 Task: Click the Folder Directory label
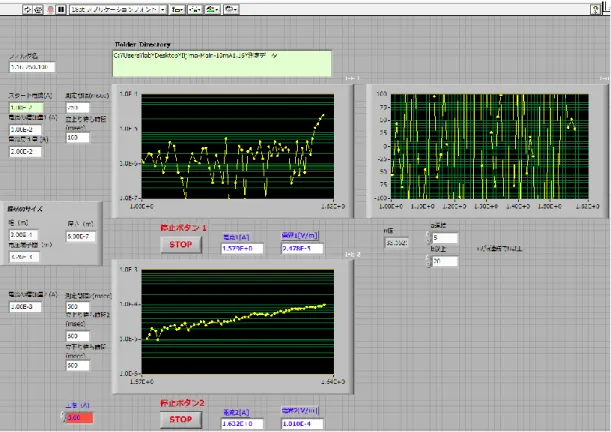coord(143,44)
